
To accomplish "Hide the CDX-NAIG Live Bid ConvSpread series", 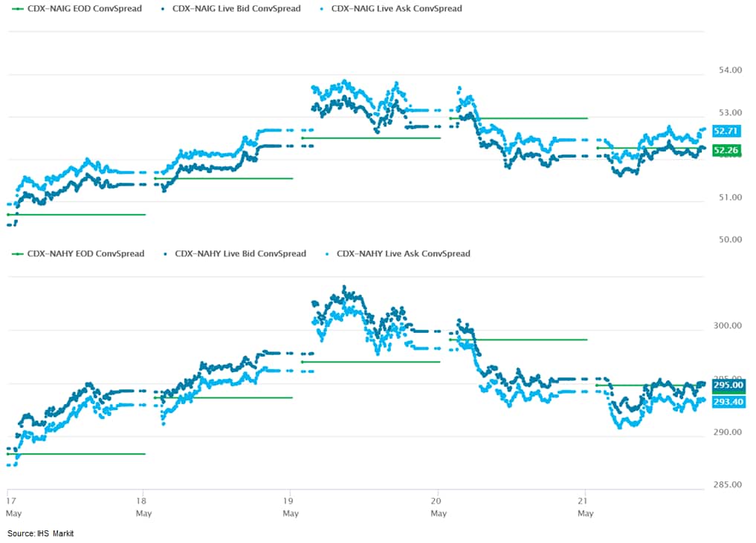I will click(x=236, y=9).
